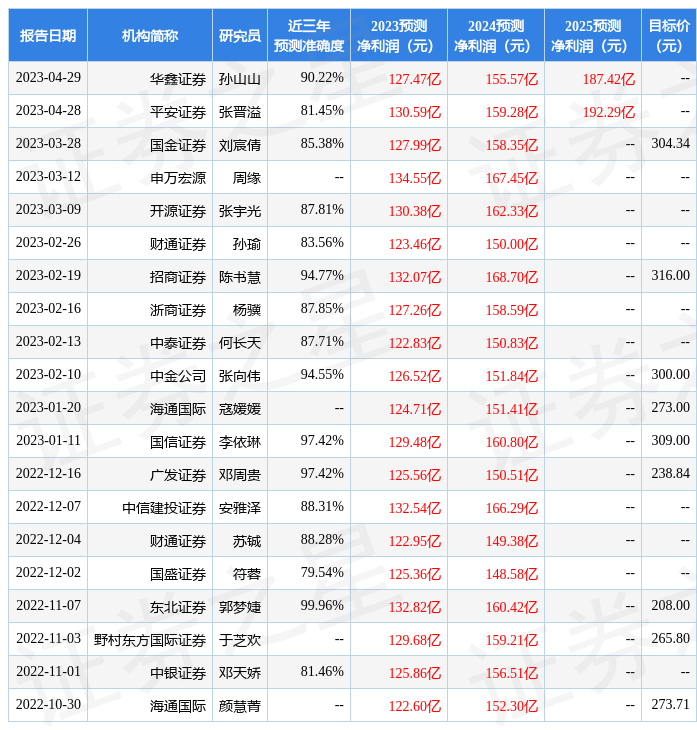Click the 2024 forecast 150.00亿
Screen dimensions: 697x730
tap(512, 244)
